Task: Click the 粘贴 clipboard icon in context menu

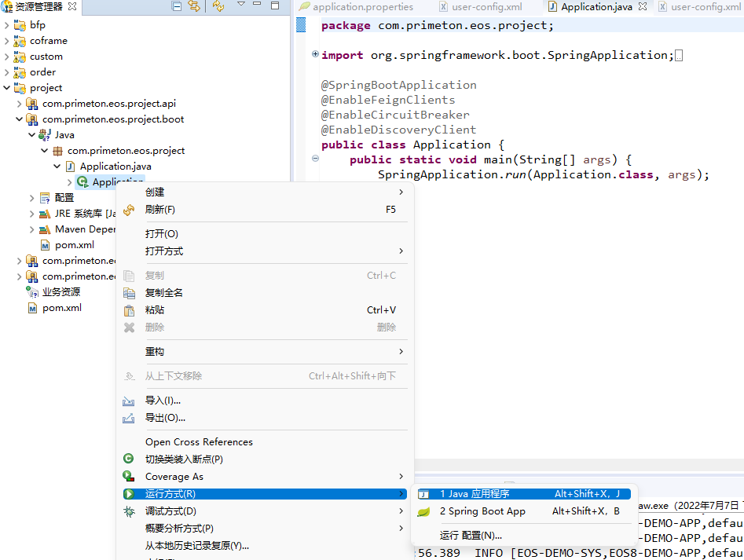Action: pos(129,310)
